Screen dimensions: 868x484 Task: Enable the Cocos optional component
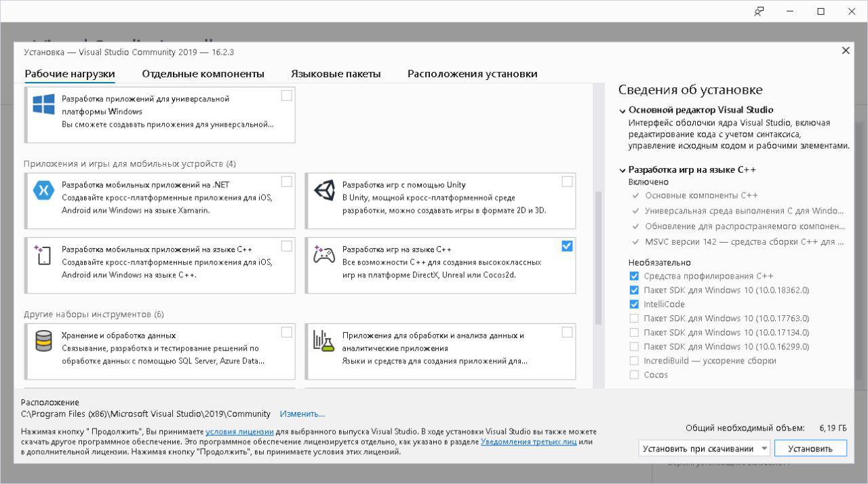pyautogui.click(x=634, y=375)
